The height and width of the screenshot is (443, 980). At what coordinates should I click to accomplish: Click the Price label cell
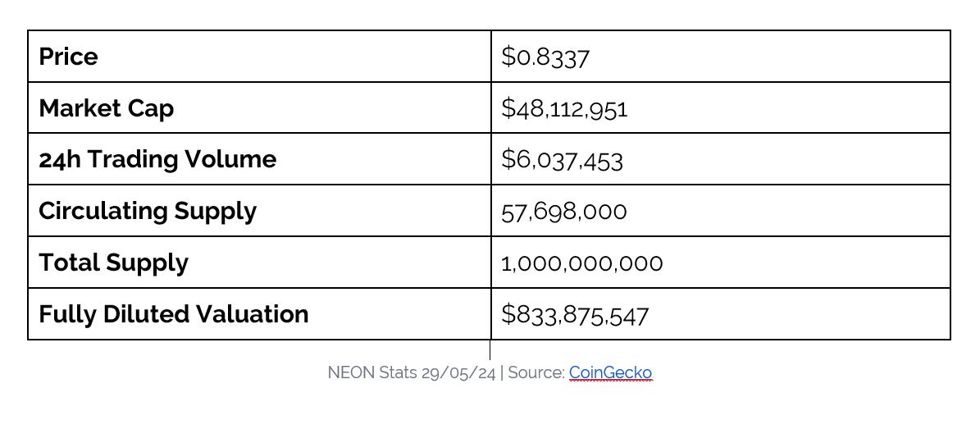point(259,57)
